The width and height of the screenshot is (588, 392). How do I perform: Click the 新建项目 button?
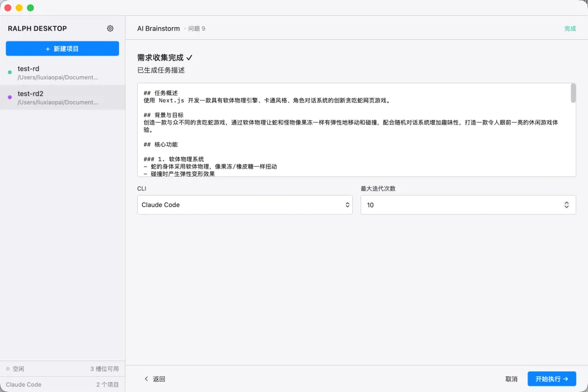63,48
